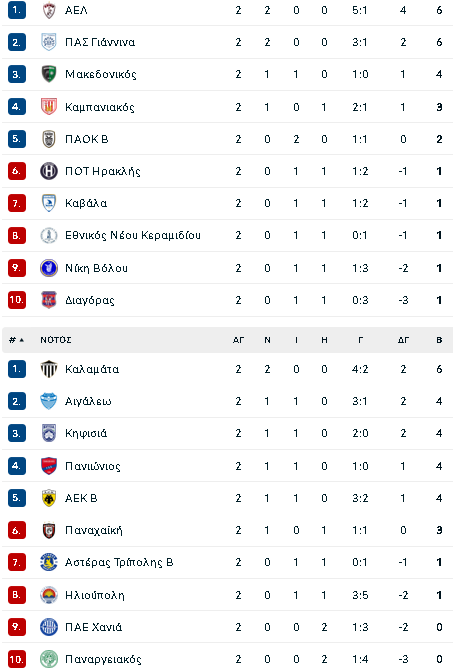Image resolution: width=453 pixels, height=672 pixels.
Task: Open the Εθνικός Νέου Κεραμιδίου team page
Action: coord(133,235)
